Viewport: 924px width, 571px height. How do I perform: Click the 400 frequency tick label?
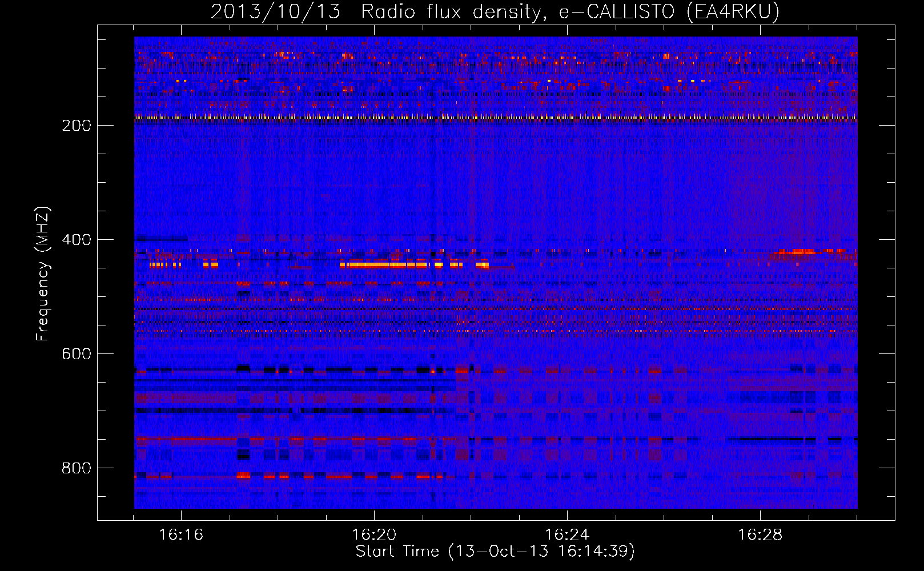(77, 240)
